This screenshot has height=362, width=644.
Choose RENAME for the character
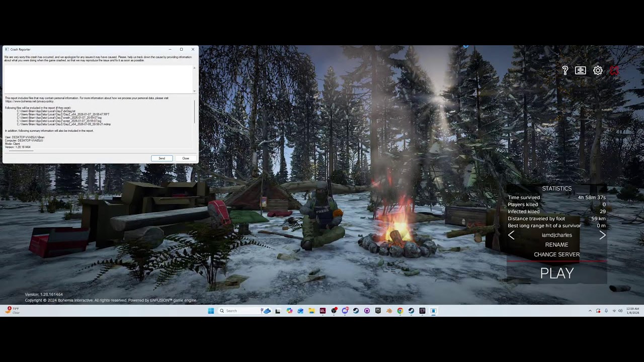557,244
